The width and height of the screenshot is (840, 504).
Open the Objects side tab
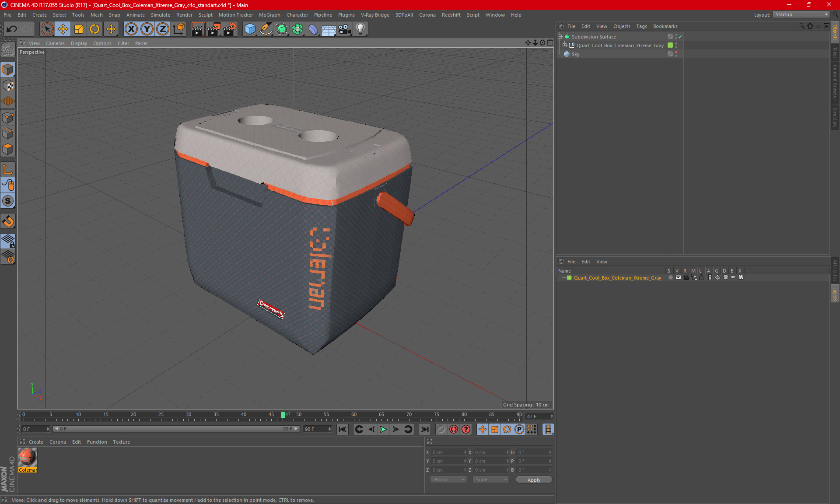[x=835, y=32]
